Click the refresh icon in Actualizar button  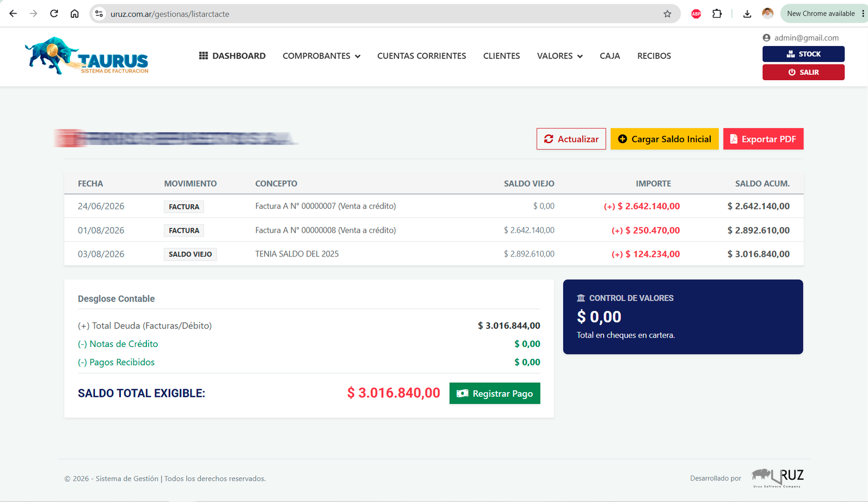coord(548,139)
